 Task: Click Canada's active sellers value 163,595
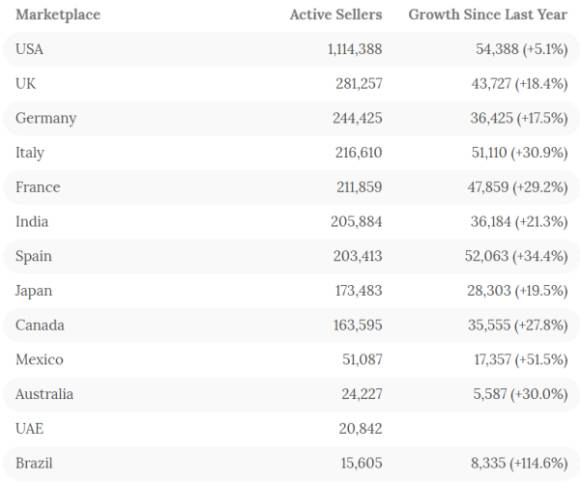coord(358,325)
